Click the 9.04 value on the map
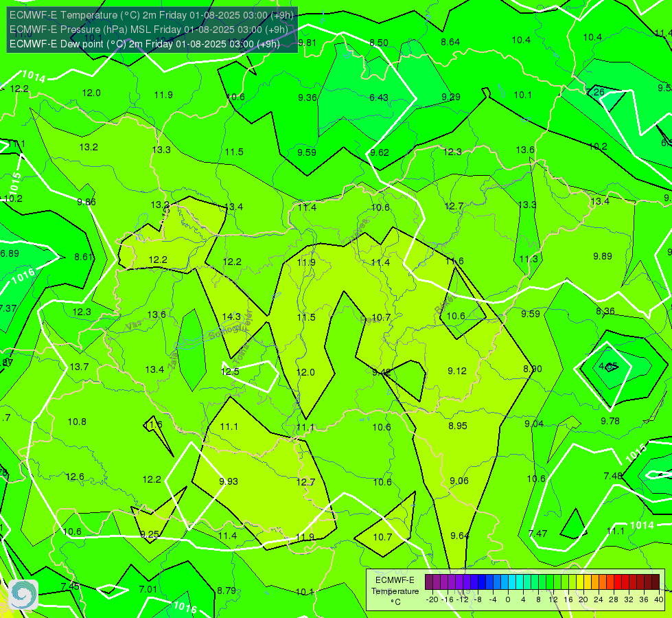 click(x=534, y=424)
